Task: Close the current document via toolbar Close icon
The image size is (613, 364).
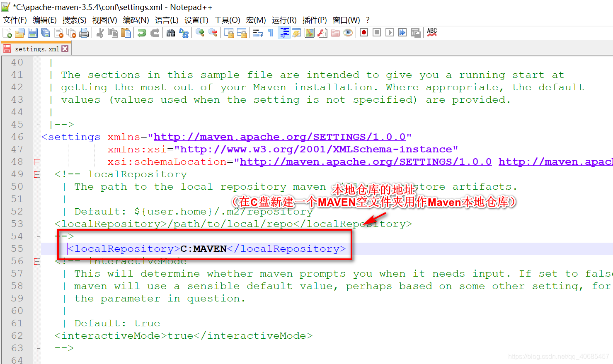Action: pyautogui.click(x=58, y=33)
